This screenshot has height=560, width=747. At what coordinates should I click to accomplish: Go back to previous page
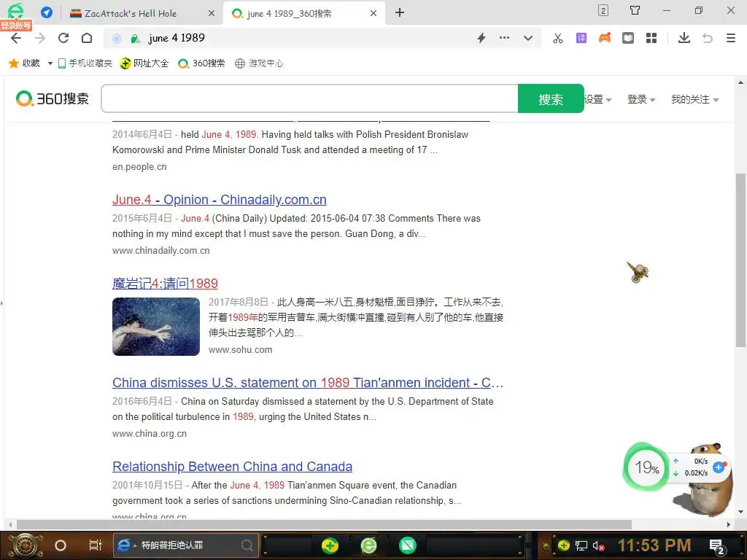(16, 38)
